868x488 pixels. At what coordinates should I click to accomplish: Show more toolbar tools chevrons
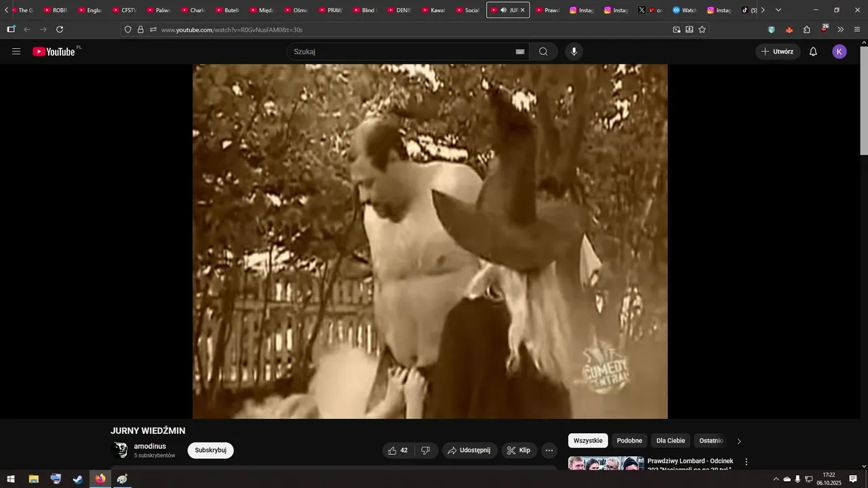tap(841, 29)
